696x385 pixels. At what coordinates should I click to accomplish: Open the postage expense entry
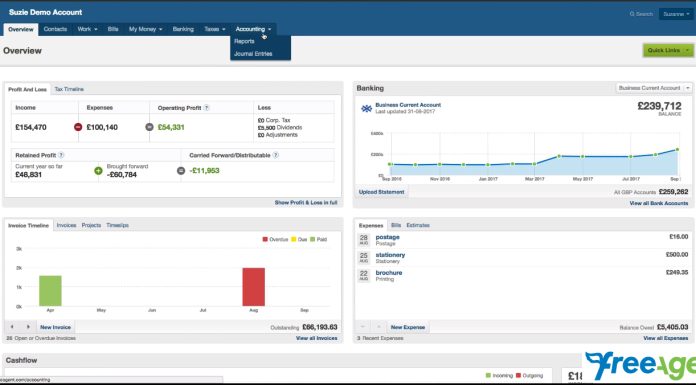point(387,237)
